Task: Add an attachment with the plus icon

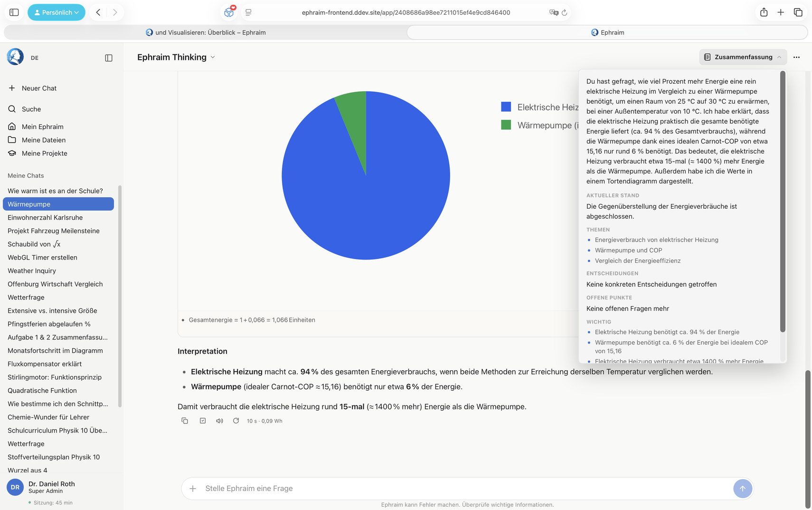Action: tap(193, 489)
